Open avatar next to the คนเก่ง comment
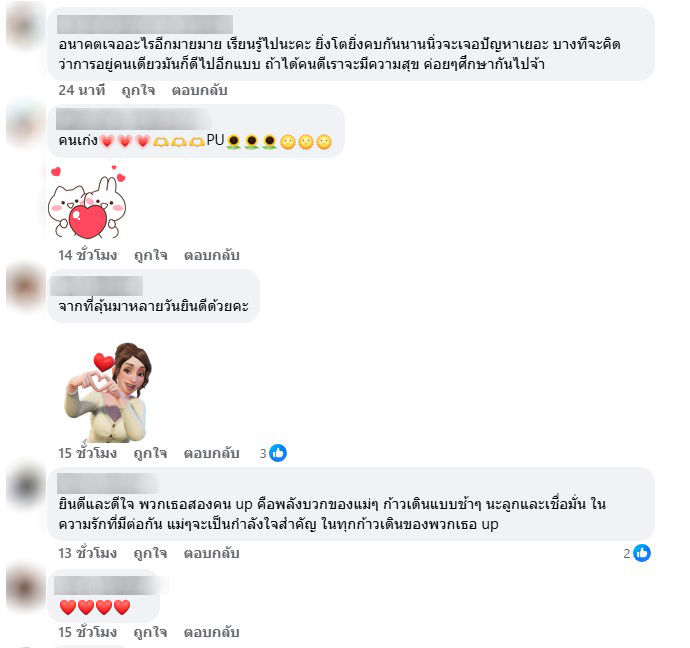The height and width of the screenshot is (648, 690). point(24,124)
